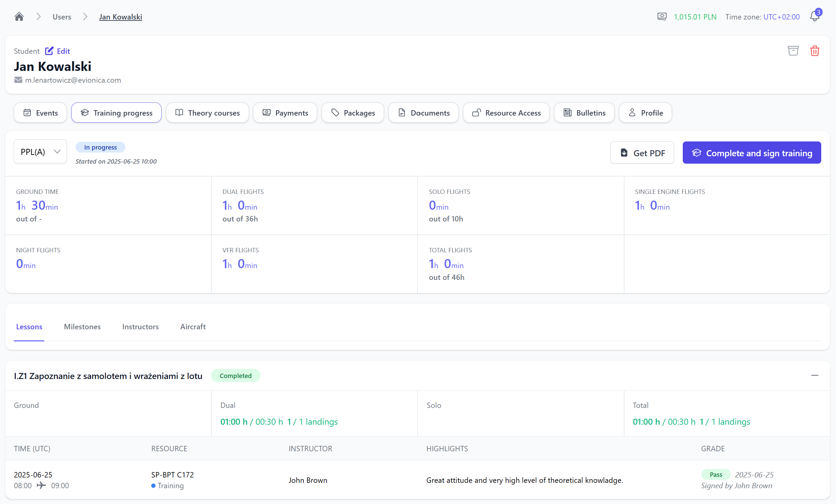The width and height of the screenshot is (836, 504).
Task: Click the RESOURCE column header
Action: 169,448
